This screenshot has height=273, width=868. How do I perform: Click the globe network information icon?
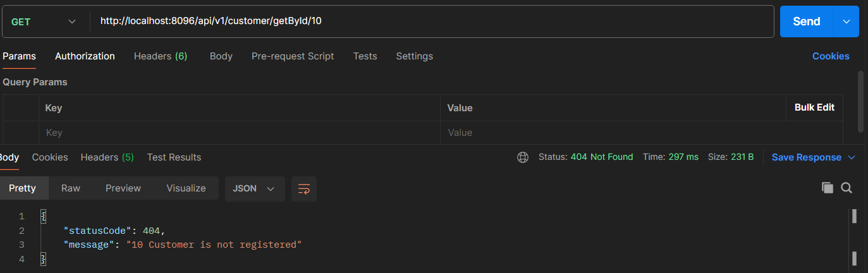coord(523,157)
